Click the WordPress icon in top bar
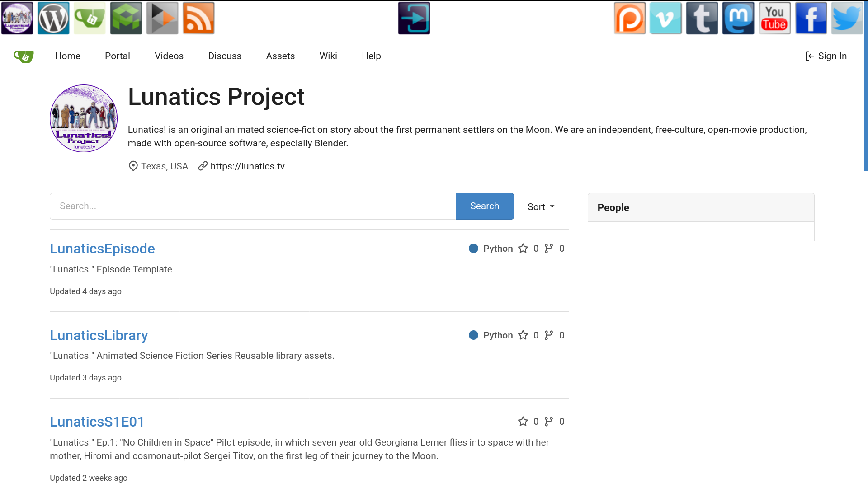Viewport: 868px width, 488px height. [53, 19]
